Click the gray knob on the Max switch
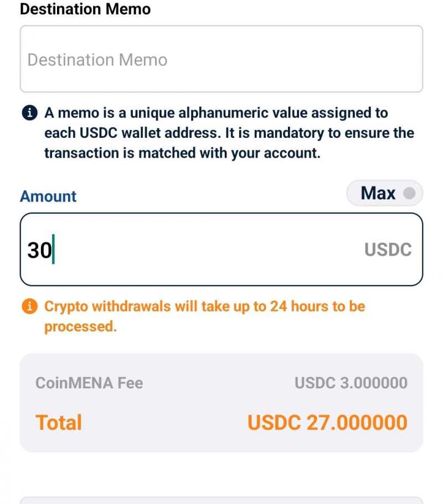Viewport: 443px width, 504px height. point(409,194)
